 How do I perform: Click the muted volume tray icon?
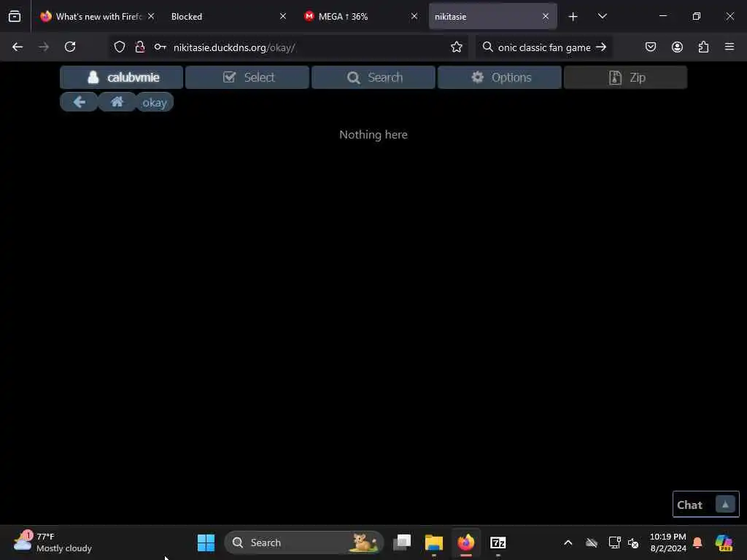pos(634,542)
